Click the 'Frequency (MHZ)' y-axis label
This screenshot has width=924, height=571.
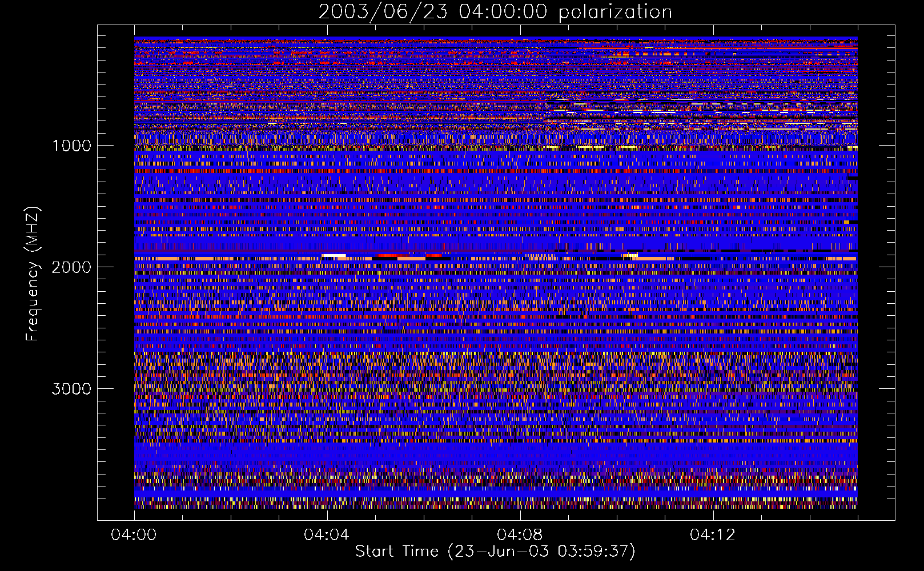point(32,274)
